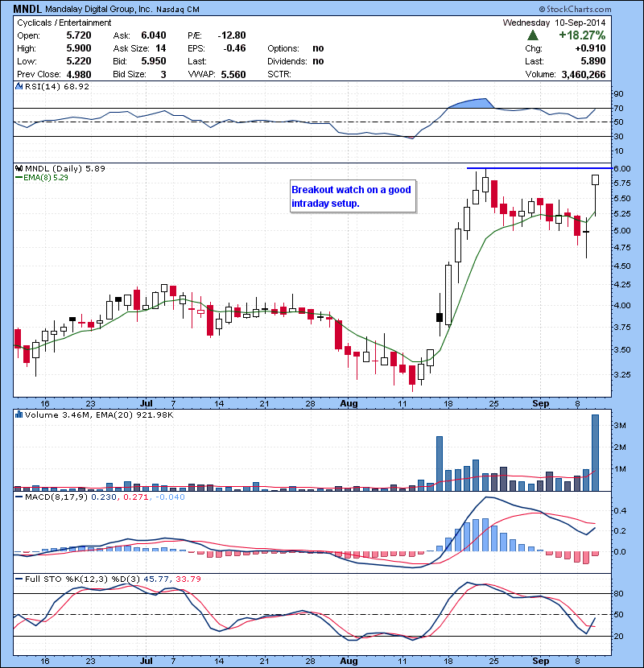Click the MACD(8,17,9) legend line marker

pyautogui.click(x=19, y=497)
